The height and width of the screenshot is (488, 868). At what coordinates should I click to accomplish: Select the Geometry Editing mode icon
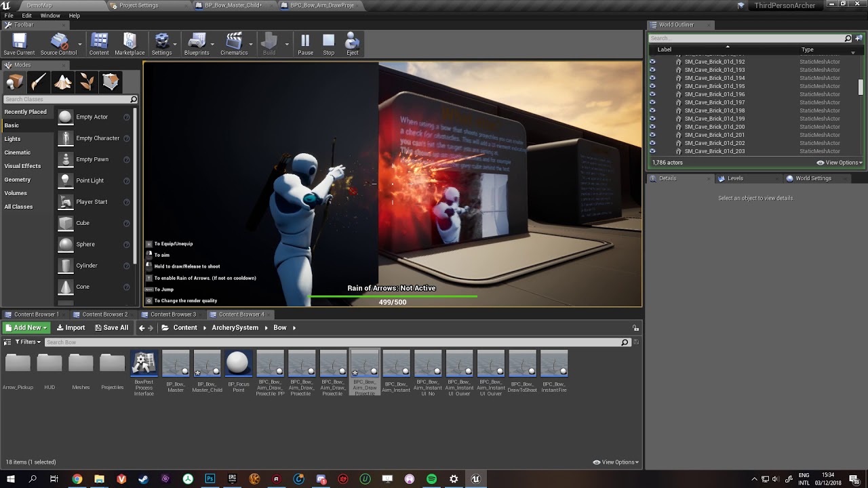click(x=111, y=82)
